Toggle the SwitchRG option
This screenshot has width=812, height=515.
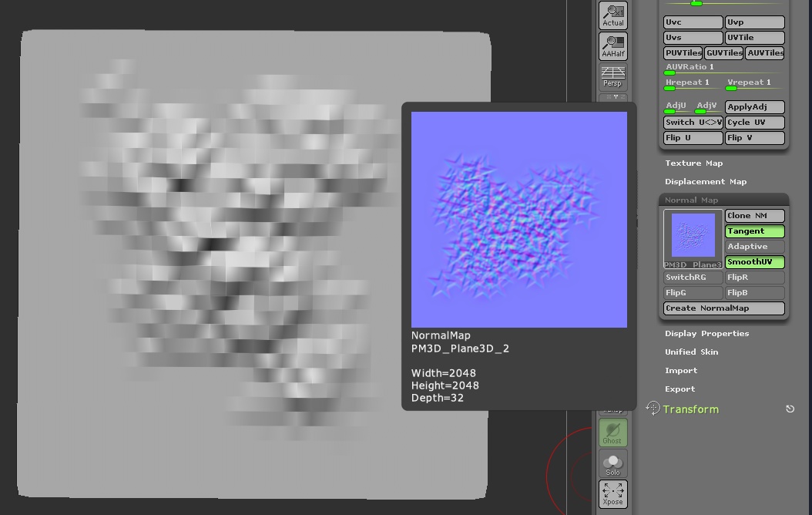[x=693, y=278]
